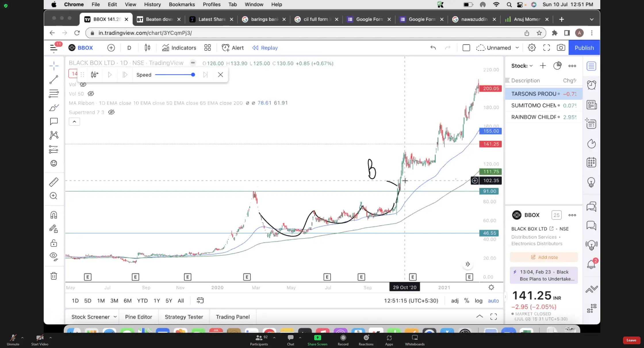Toggle log scale on the price axis
Viewport: 644px width, 348px height.
[x=478, y=301]
